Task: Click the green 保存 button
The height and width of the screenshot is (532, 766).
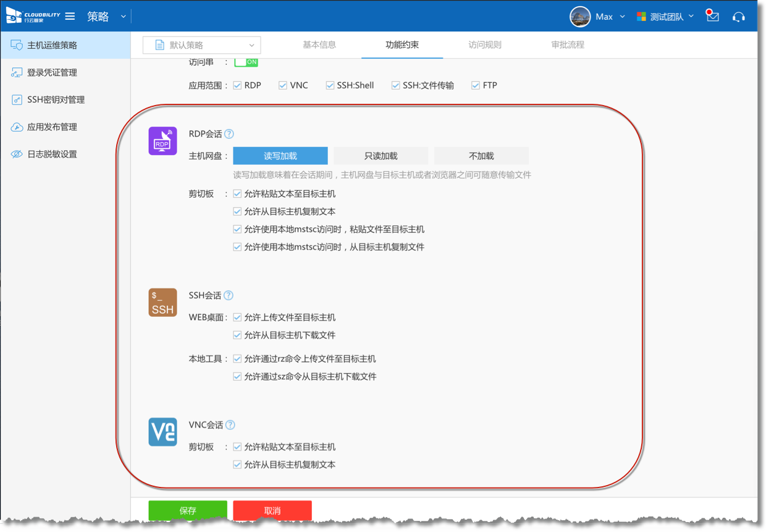Action: (x=188, y=511)
